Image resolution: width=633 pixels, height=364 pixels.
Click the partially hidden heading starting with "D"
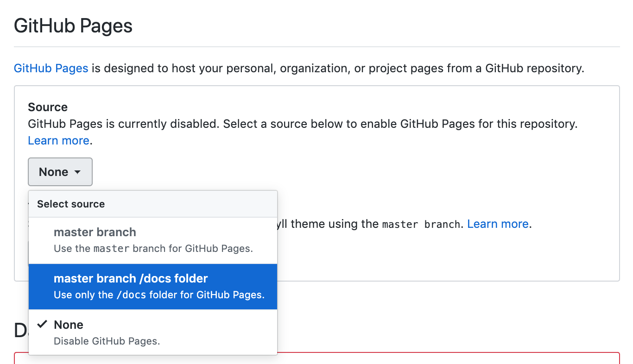(20, 330)
